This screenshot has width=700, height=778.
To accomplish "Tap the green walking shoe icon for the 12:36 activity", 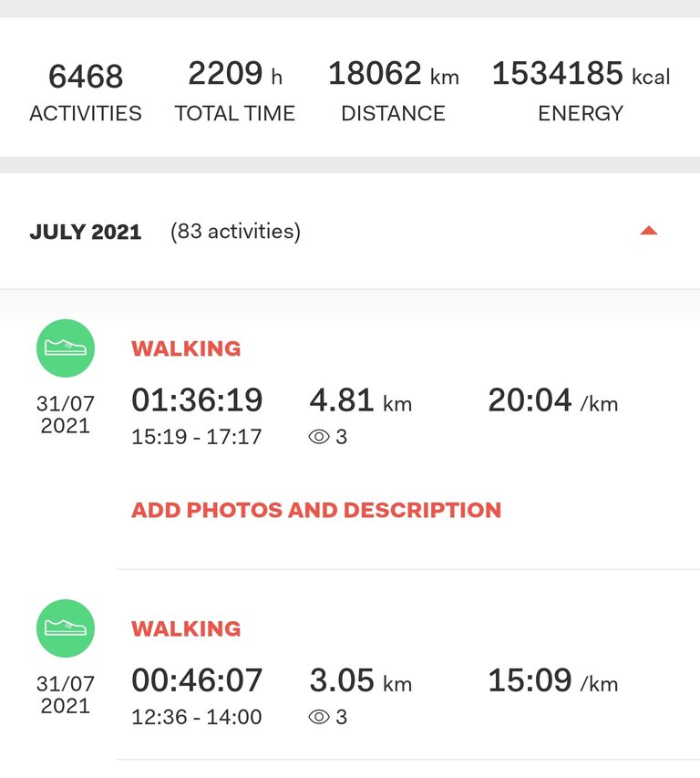I will [x=66, y=628].
